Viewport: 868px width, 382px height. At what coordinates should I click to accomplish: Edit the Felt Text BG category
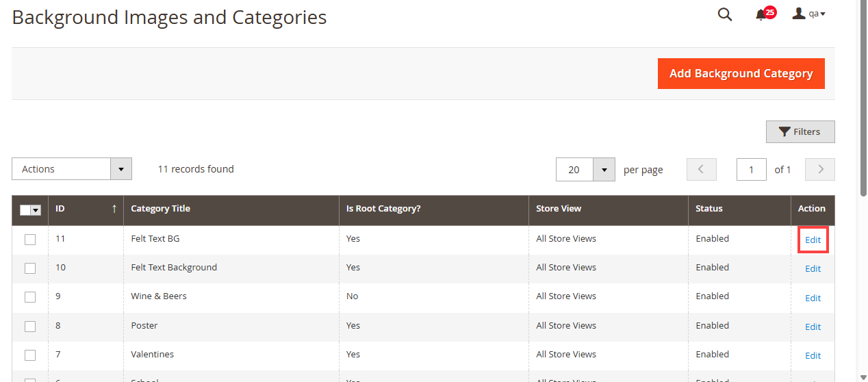[x=813, y=240]
